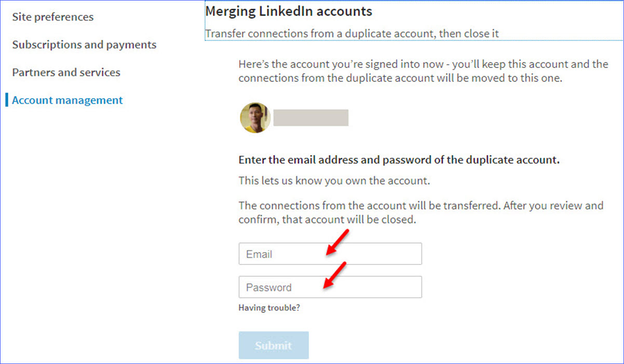Select the Merging LinkedIn accounts heading
624x364 pixels.
coord(289,11)
